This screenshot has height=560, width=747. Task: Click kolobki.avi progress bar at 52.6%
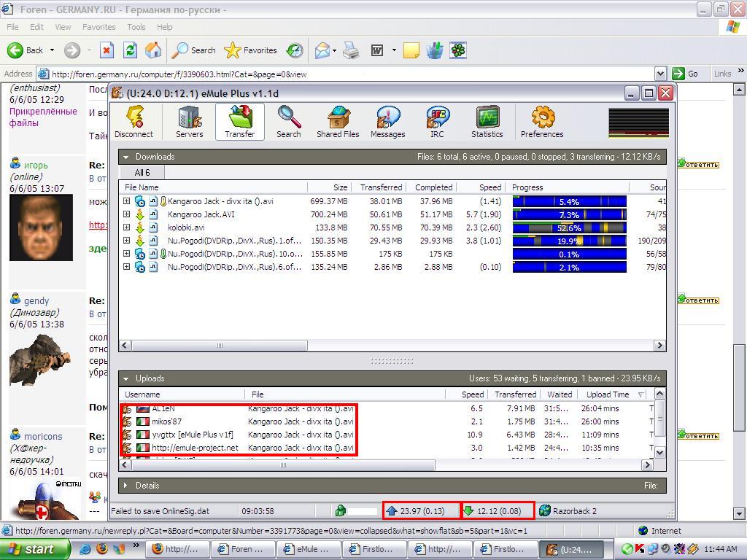569,227
